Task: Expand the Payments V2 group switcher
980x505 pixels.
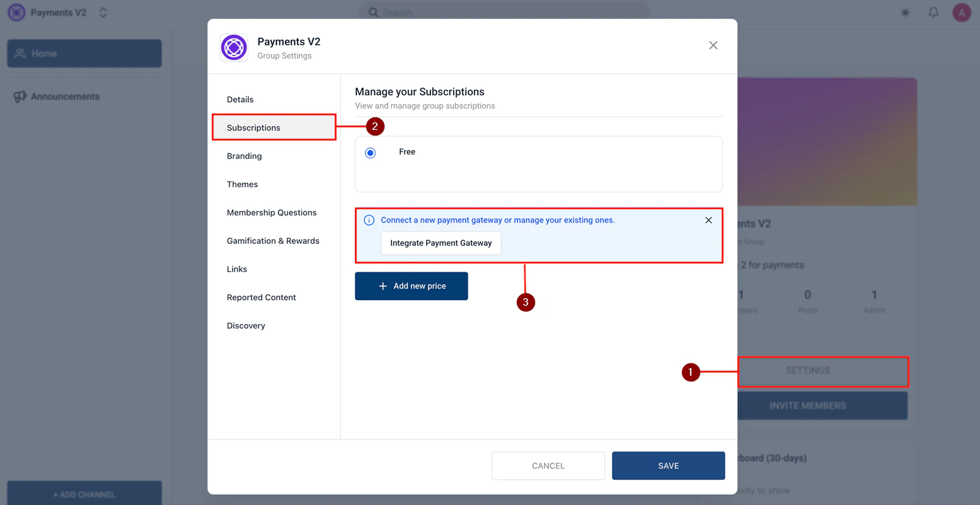Action: coord(103,12)
